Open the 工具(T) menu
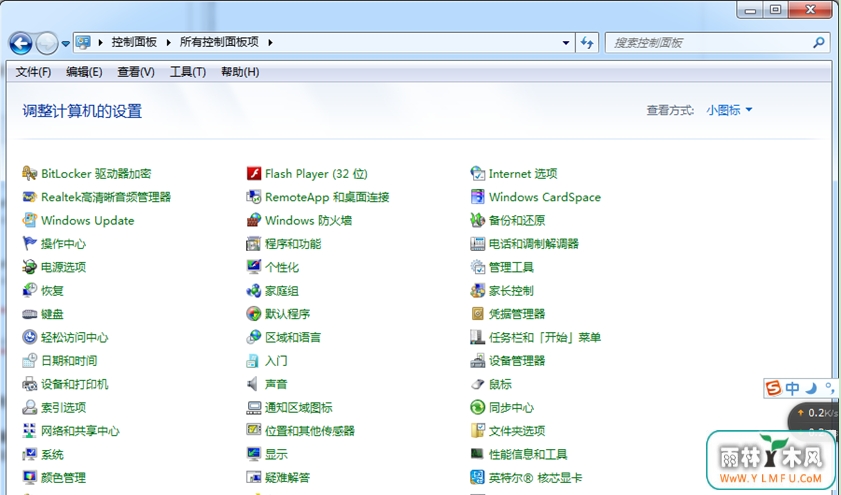 [188, 72]
